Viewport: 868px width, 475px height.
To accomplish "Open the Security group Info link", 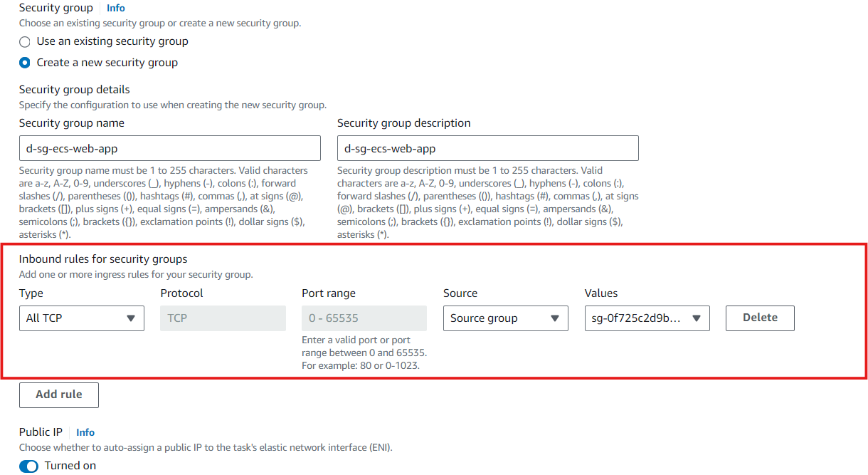I will coord(115,8).
